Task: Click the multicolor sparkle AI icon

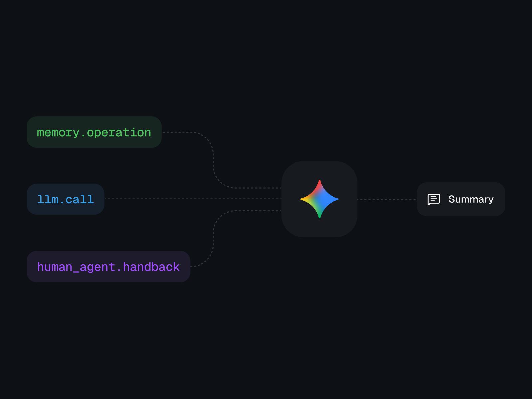Action: pyautogui.click(x=320, y=199)
